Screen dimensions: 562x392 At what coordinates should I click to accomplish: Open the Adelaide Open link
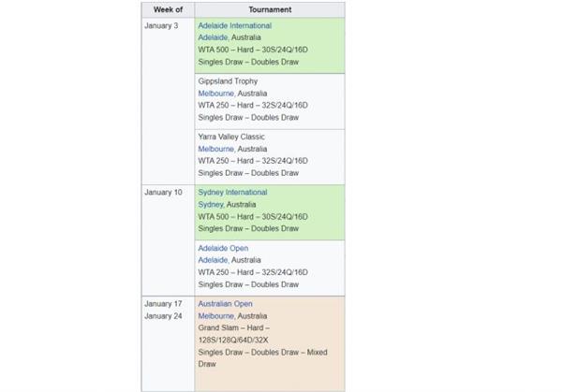click(223, 248)
